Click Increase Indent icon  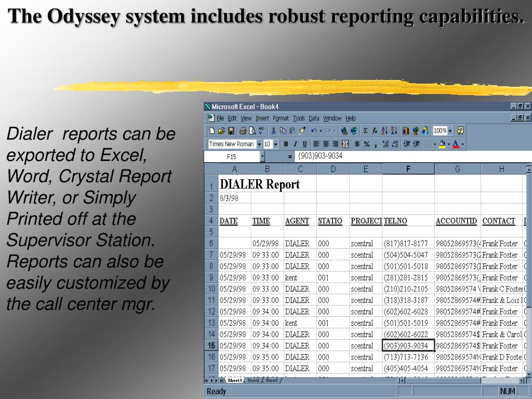coord(416,144)
